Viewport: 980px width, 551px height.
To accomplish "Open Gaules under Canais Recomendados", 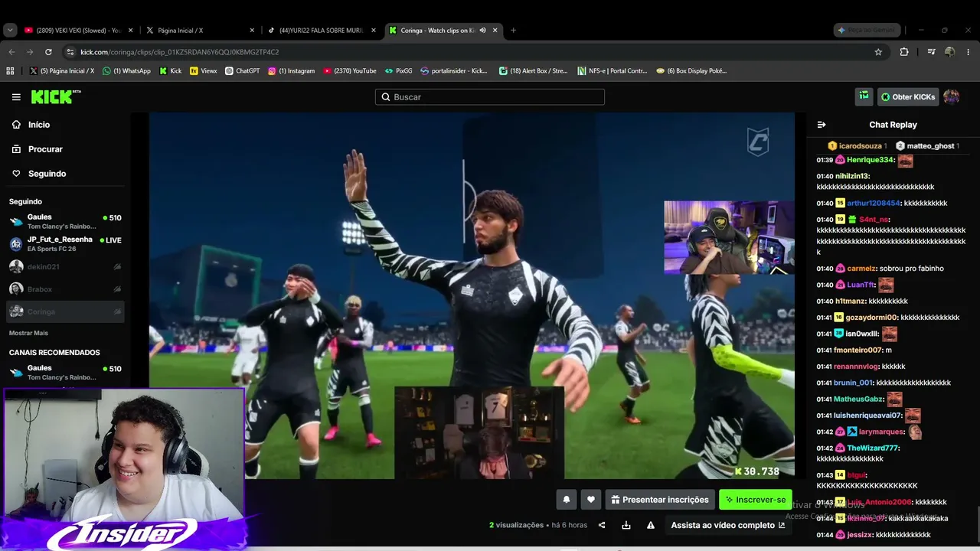I will click(65, 373).
